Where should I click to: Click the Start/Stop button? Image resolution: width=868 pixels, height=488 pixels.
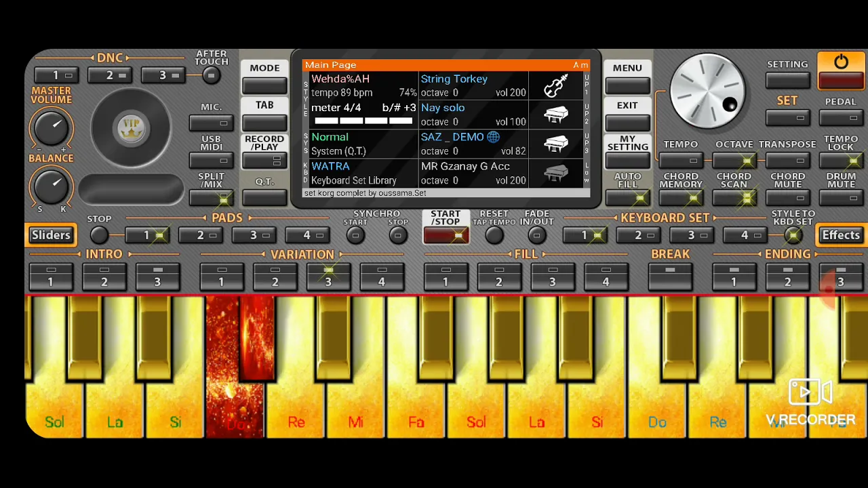(x=446, y=235)
